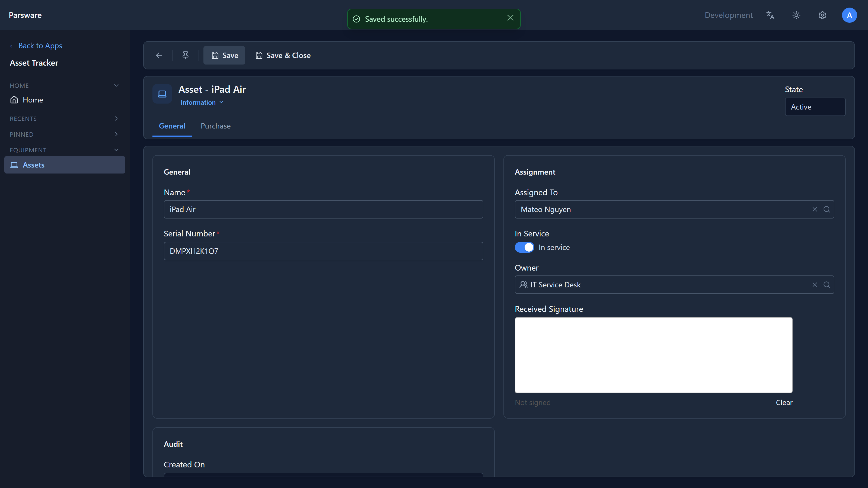Image resolution: width=868 pixels, height=488 pixels.
Task: Open the Information dropdown under the title
Action: [x=202, y=102]
